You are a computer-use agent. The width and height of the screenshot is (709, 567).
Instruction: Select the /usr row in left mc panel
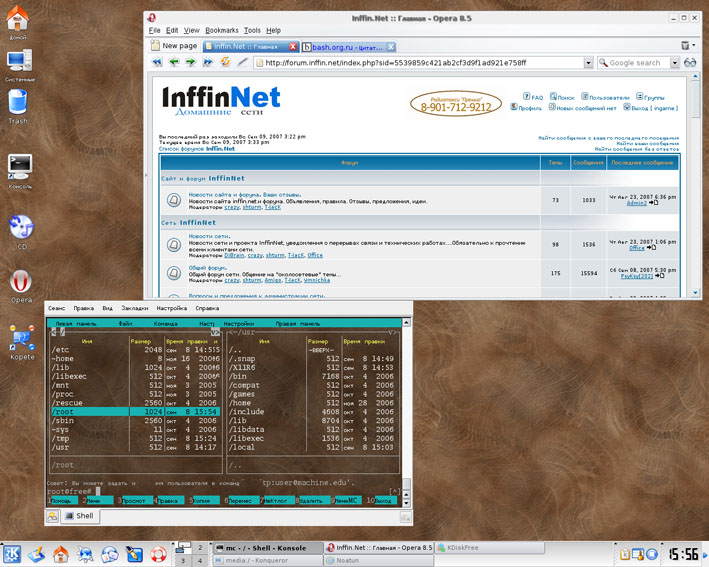pos(135,447)
